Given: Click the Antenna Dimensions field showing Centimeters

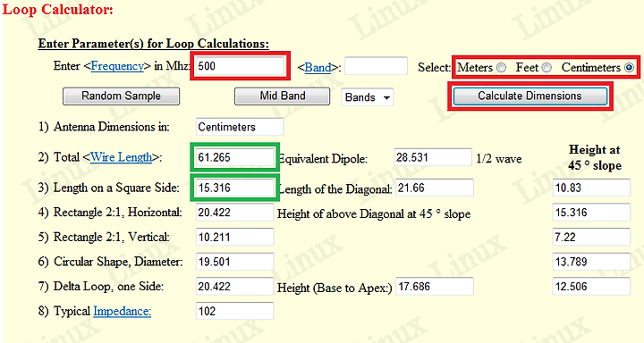Looking at the screenshot, I should (240, 127).
